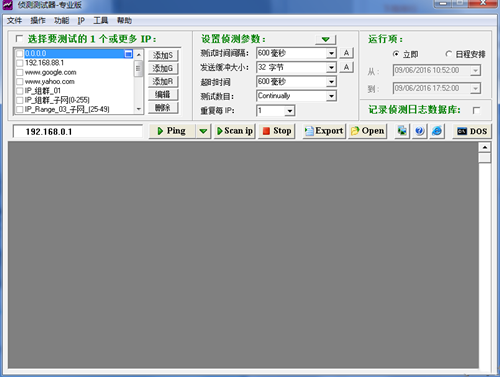
Task: Select the 日程安排 radio button
Action: click(449, 54)
